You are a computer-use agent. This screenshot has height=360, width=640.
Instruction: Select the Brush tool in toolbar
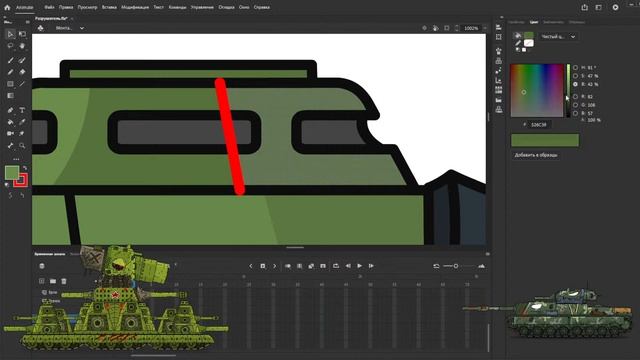[x=11, y=60]
